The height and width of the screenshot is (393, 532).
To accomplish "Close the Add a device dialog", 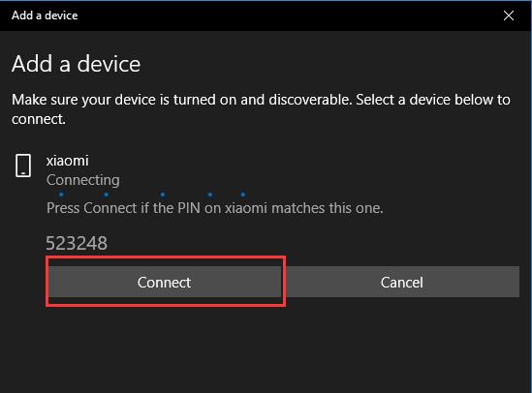I will tap(508, 15).
